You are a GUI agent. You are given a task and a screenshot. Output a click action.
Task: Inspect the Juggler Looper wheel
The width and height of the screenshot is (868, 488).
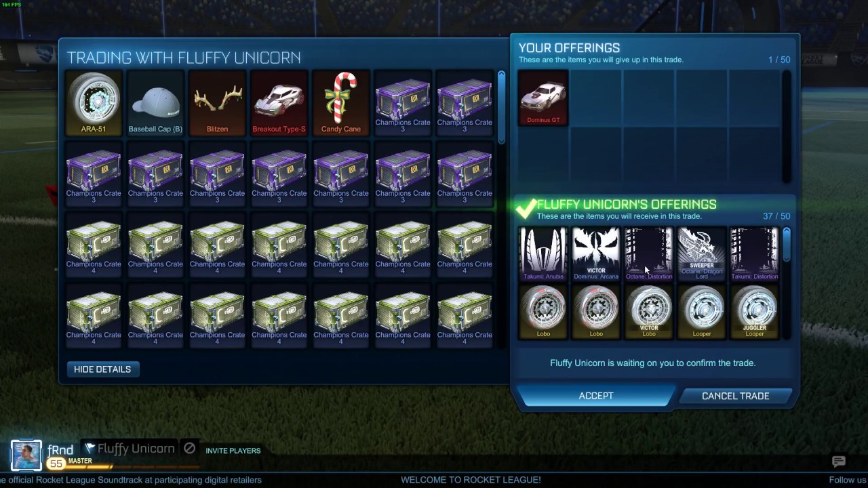point(755,312)
